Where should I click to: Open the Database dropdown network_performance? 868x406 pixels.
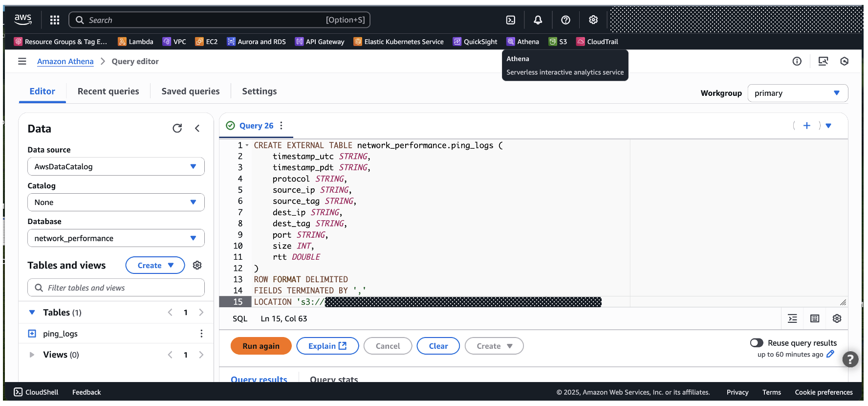point(116,238)
